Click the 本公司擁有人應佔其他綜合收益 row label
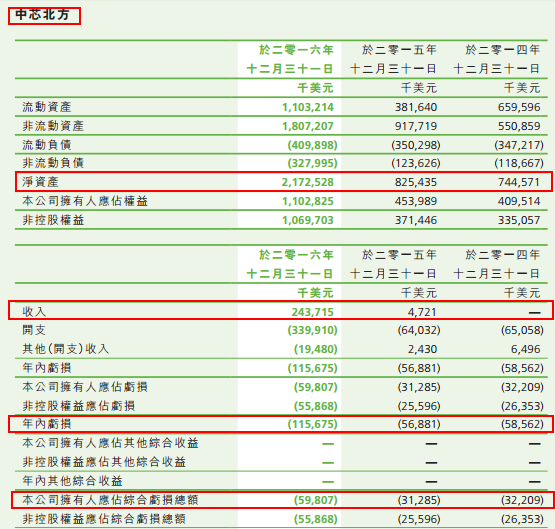 (110, 443)
